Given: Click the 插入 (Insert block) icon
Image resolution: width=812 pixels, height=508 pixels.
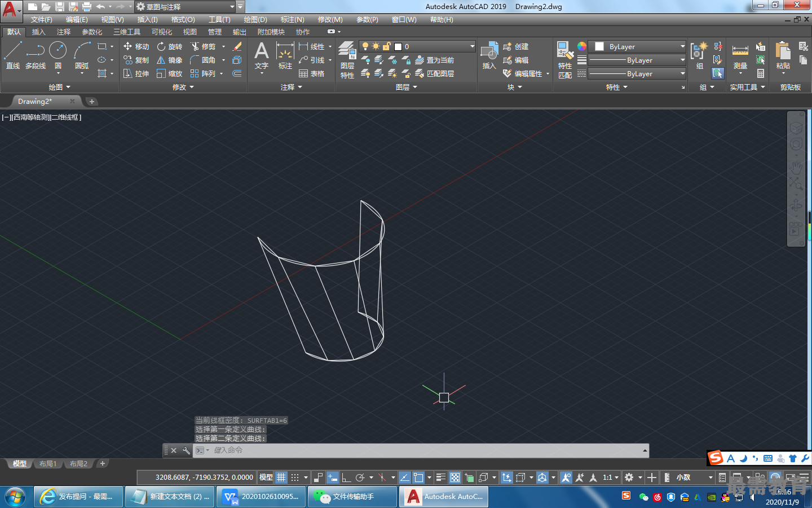Looking at the screenshot, I should pyautogui.click(x=489, y=55).
